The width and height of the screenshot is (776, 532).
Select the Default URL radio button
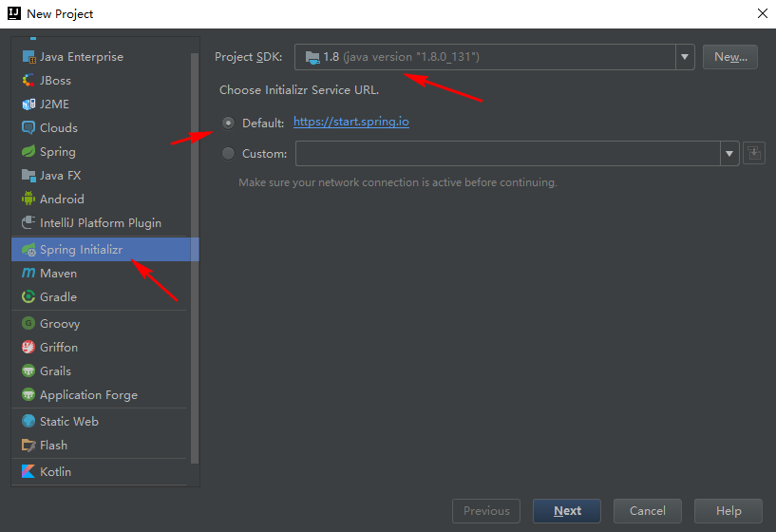click(x=228, y=123)
